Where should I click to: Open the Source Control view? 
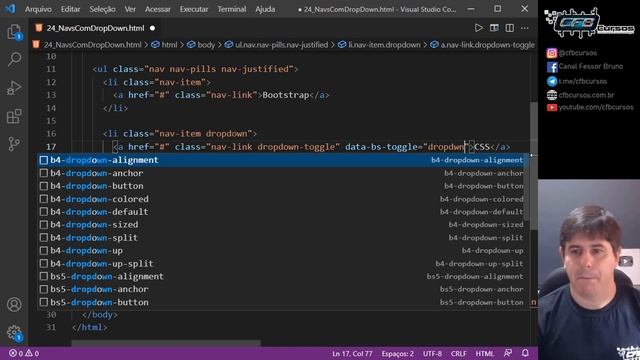[14, 144]
